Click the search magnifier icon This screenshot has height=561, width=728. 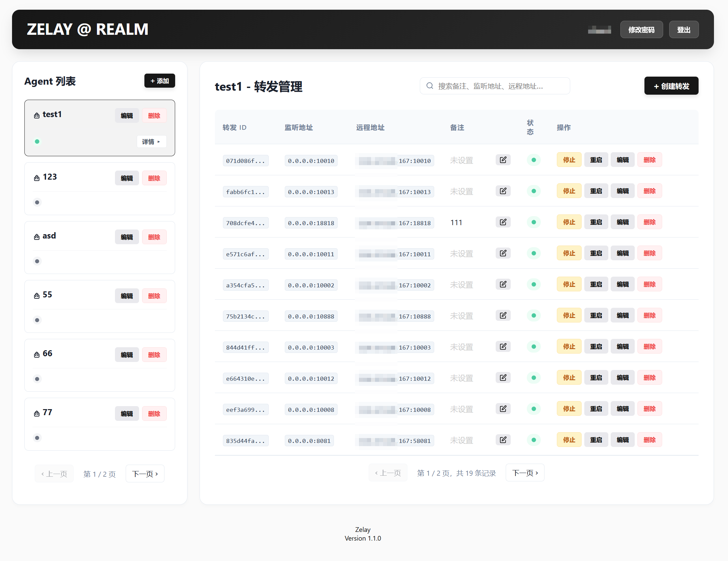coord(430,86)
